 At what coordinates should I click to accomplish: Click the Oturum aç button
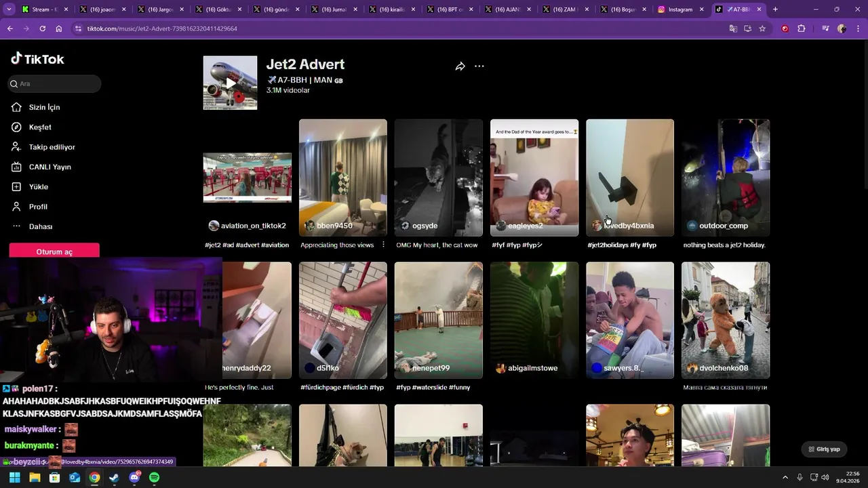pyautogui.click(x=54, y=251)
